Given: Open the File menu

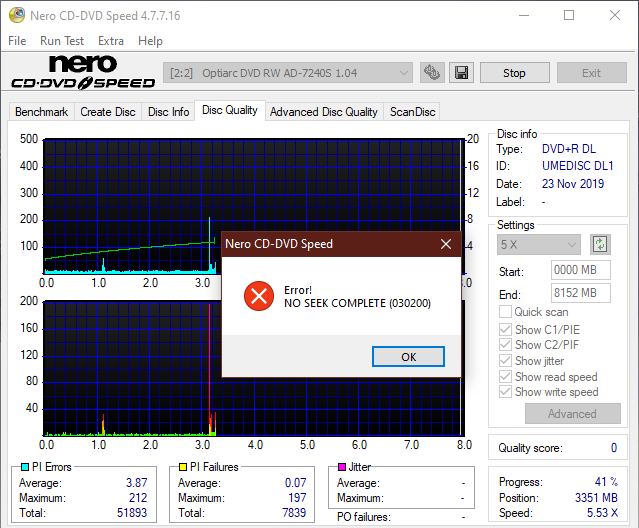Looking at the screenshot, I should [x=17, y=41].
